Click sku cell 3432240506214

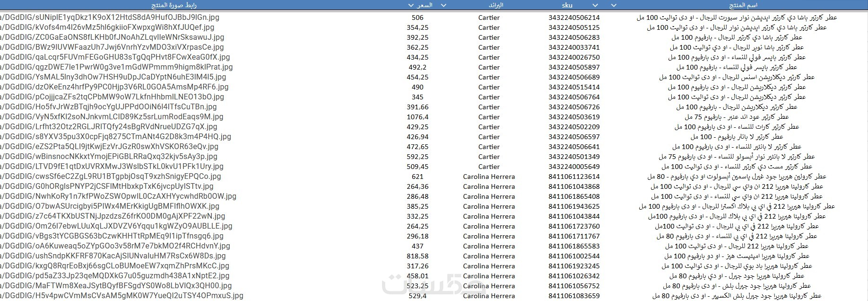point(574,18)
